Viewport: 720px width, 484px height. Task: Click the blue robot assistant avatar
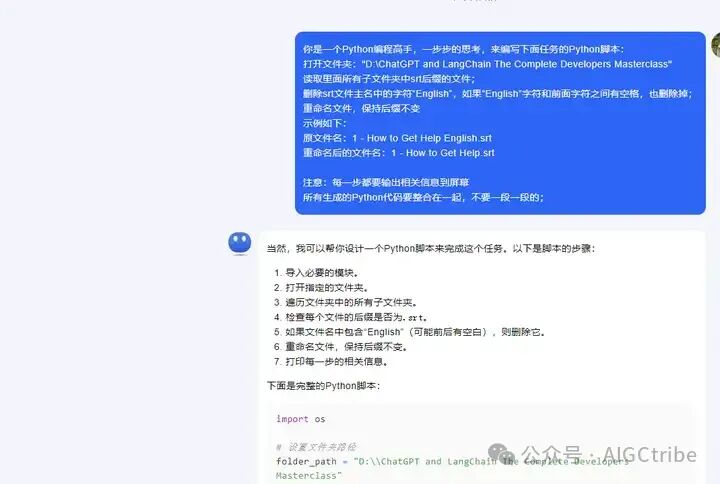click(x=240, y=243)
